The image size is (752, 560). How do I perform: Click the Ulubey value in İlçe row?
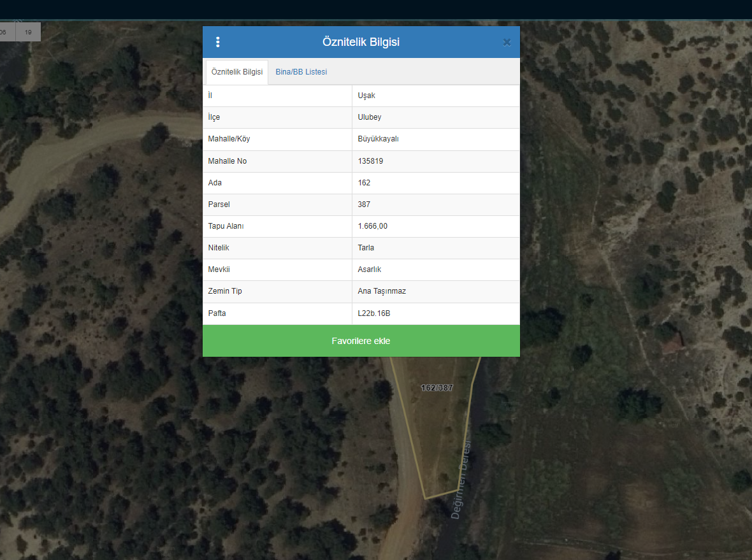tap(370, 117)
